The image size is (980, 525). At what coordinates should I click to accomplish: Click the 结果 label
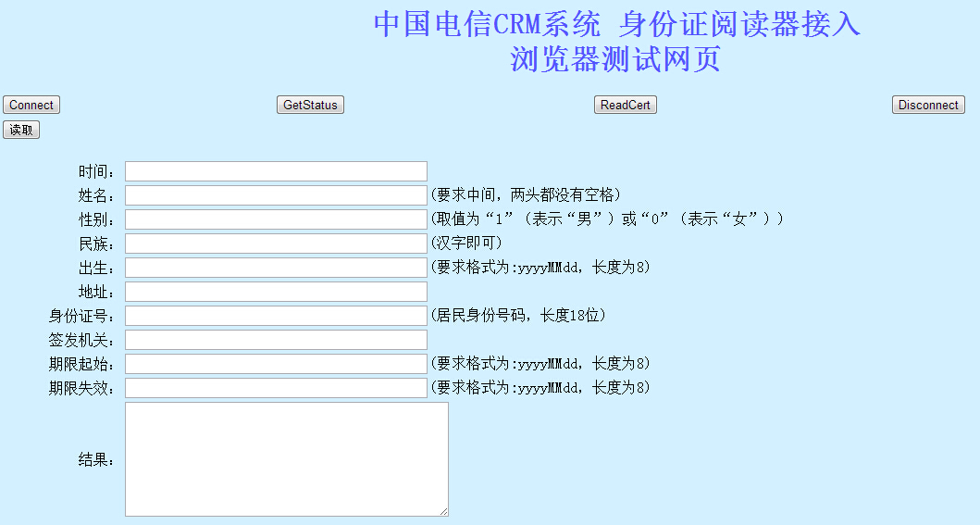(97, 460)
